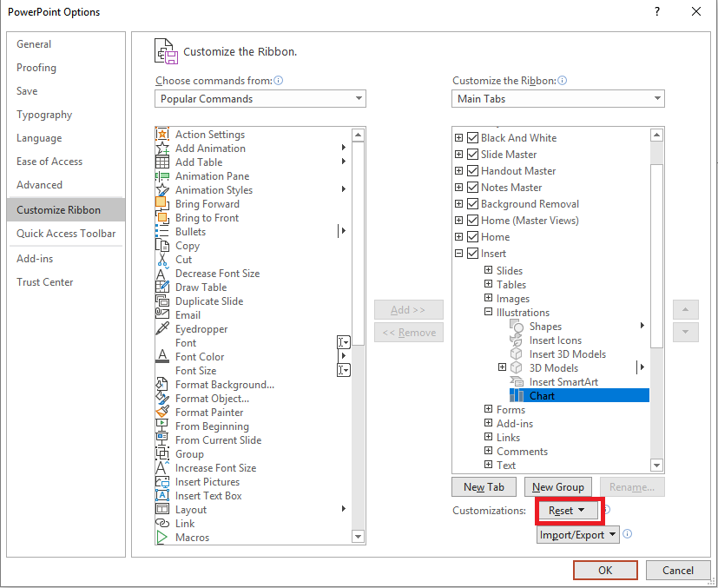Select the From Beginning slideshow icon
Viewport: 718px width, 588px height.
[x=162, y=426]
